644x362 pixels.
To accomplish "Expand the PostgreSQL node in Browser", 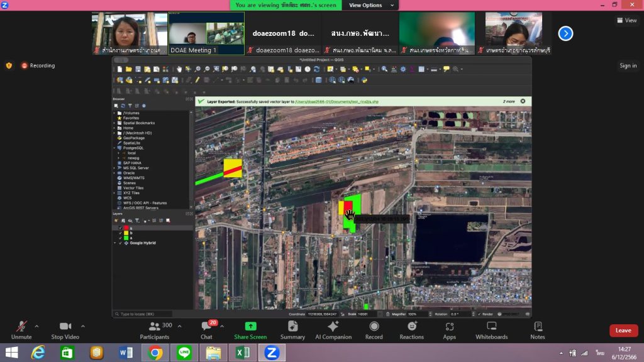I will 114,148.
